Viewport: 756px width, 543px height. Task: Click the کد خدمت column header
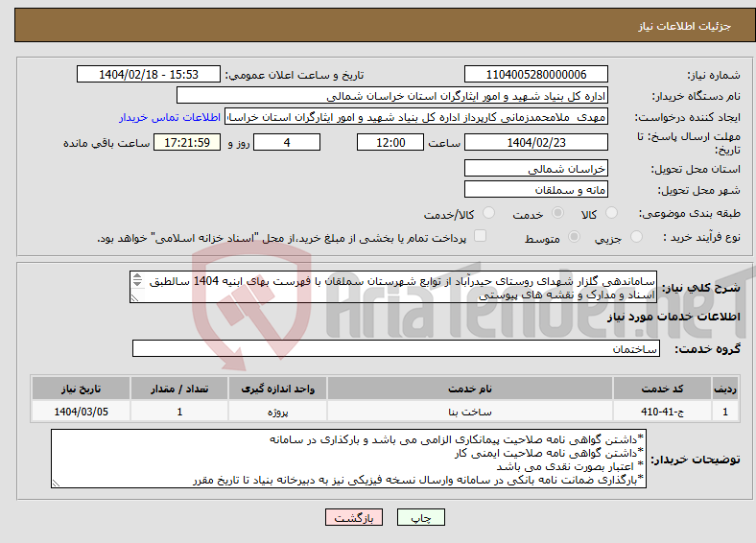[663, 389]
